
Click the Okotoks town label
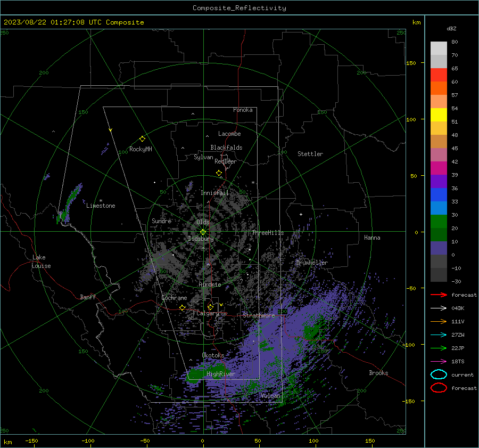click(213, 355)
